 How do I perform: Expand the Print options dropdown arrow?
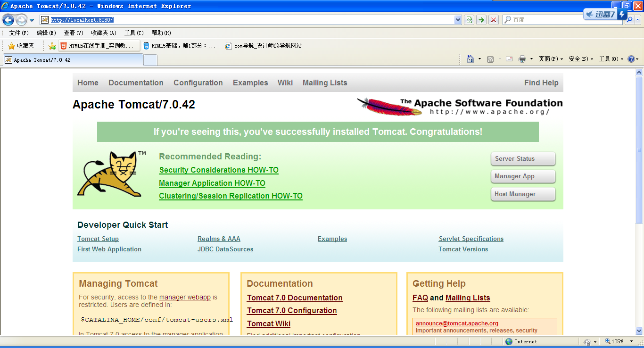531,59
